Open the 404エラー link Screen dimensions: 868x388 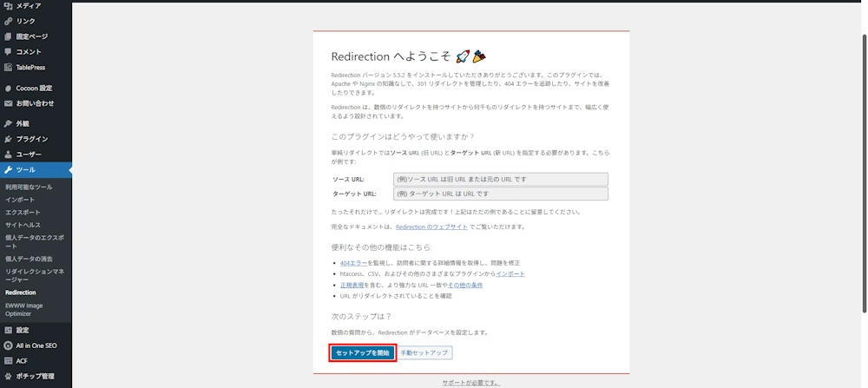(x=354, y=263)
